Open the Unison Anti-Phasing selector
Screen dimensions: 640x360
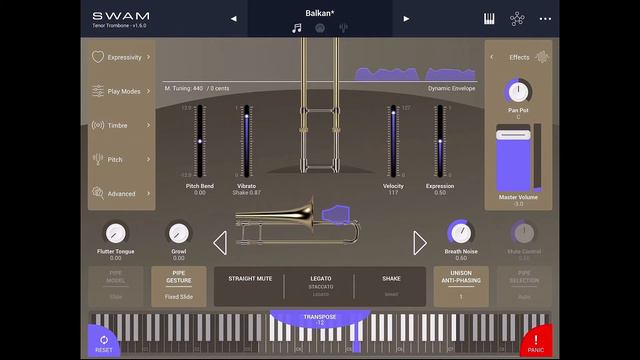point(461,287)
